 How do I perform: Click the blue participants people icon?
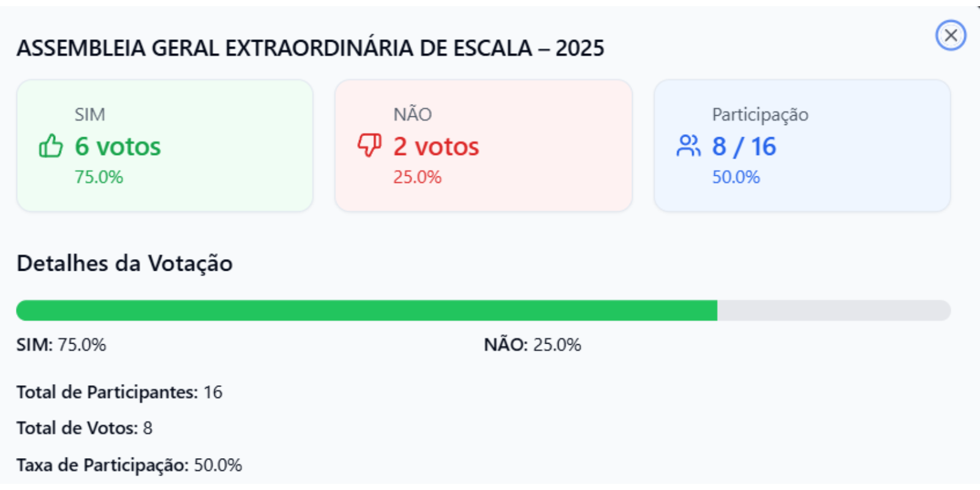pos(688,146)
